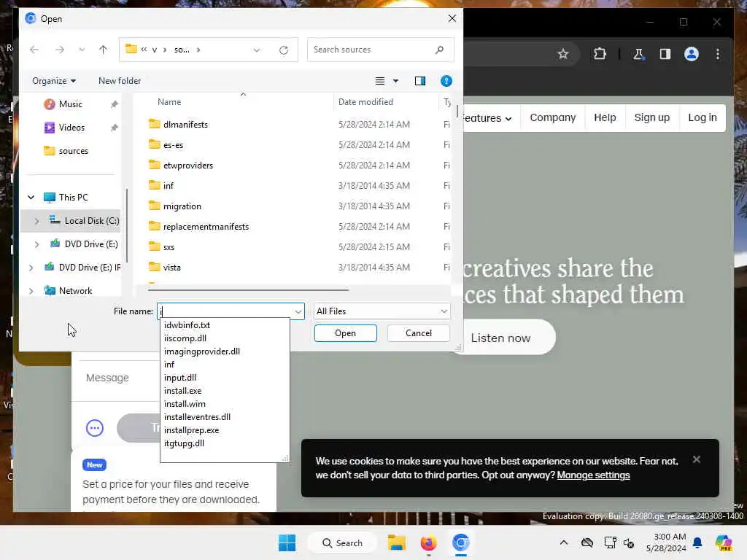The image size is (747, 560).
Task: Select Music in navigation pane
Action: pos(71,104)
